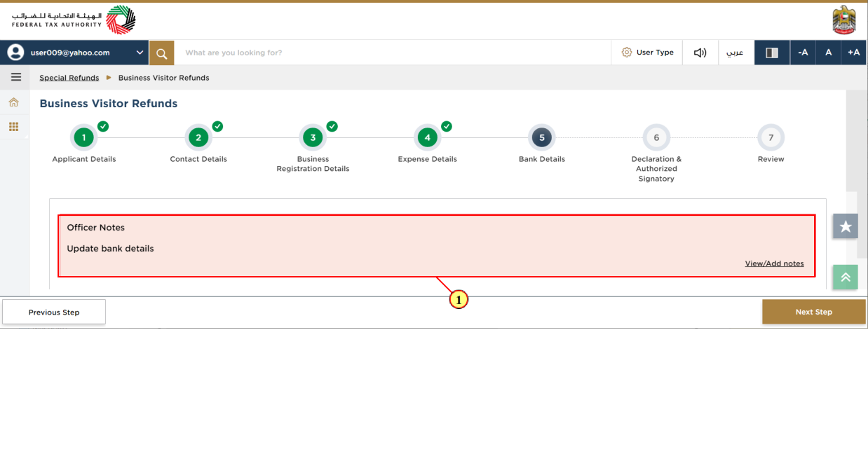The height and width of the screenshot is (454, 868).
Task: Go to step 4 Expense Details
Action: (x=428, y=138)
